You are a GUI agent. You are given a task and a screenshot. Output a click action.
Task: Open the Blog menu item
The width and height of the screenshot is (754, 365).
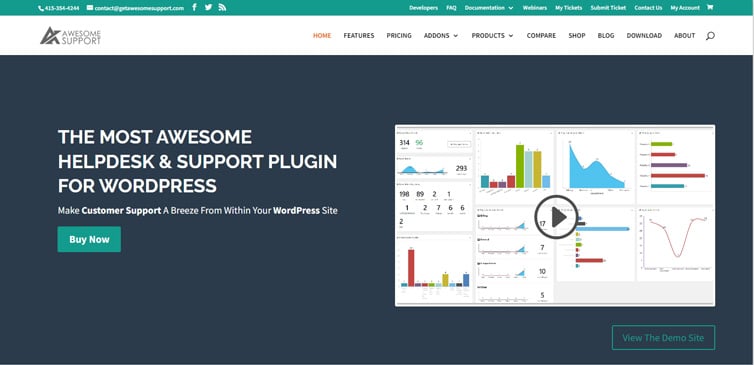tap(606, 36)
